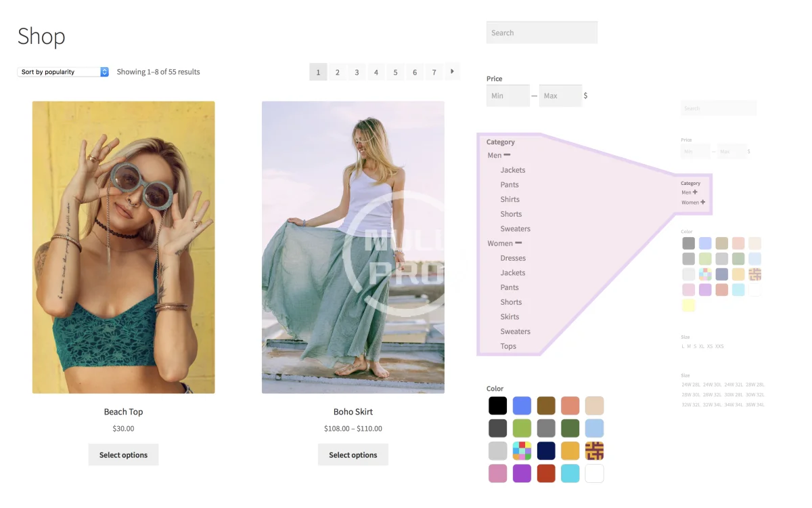Filter by Women's Dresses category
Screen dimensions: 812x508
(x=512, y=258)
